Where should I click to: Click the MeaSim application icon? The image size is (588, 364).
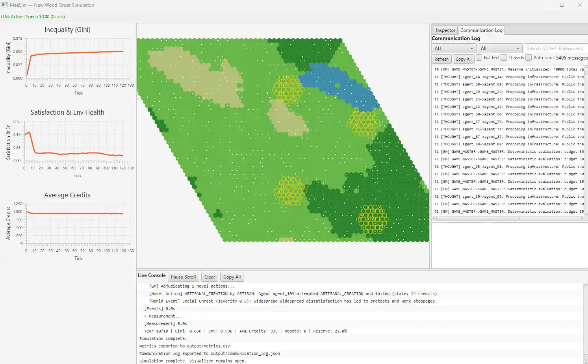pyautogui.click(x=4, y=4)
